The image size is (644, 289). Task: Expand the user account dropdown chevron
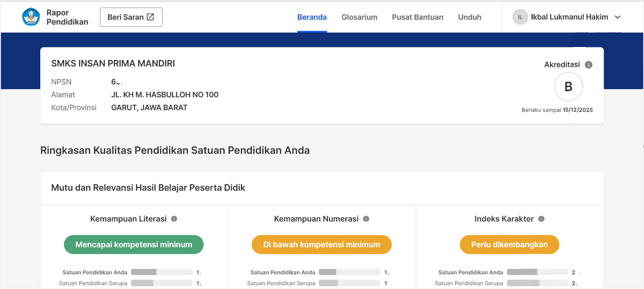point(618,17)
